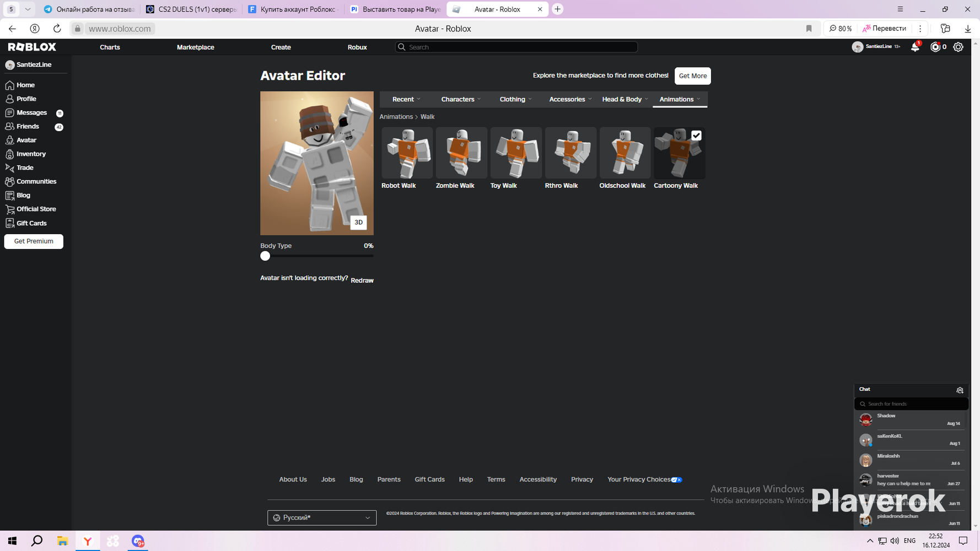Open Inventory in the sidebar
The height and width of the screenshot is (551, 980).
click(x=25, y=154)
